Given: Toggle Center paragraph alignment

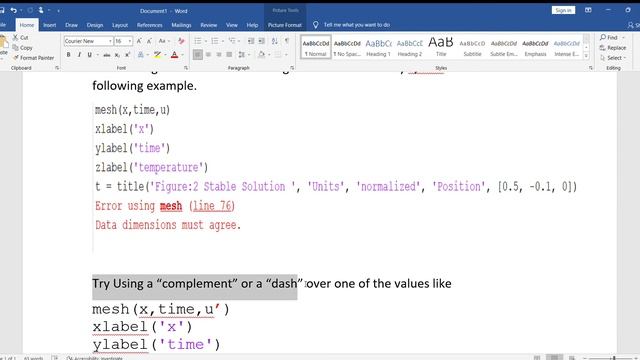Looking at the screenshot, I should coord(208,55).
